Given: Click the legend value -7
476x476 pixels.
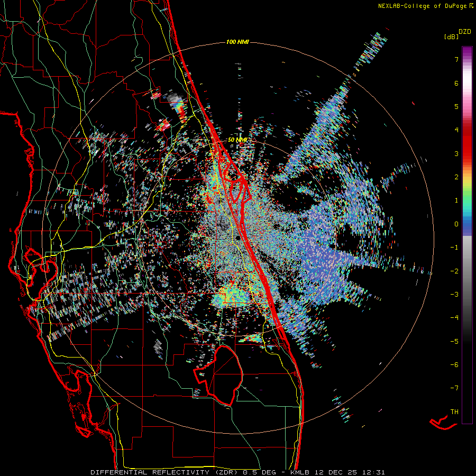Looking at the screenshot, I should tap(454, 388).
